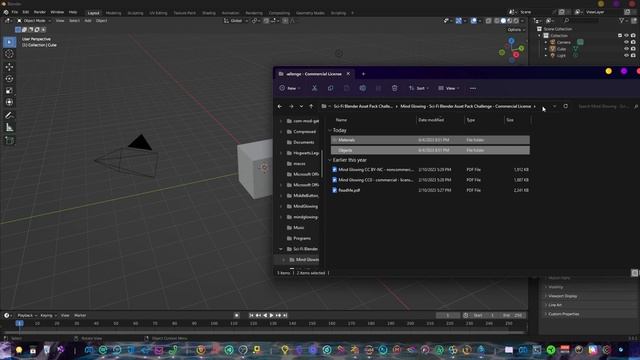Click the Play button in timeline
The width and height of the screenshot is (640, 360).
tap(271, 316)
